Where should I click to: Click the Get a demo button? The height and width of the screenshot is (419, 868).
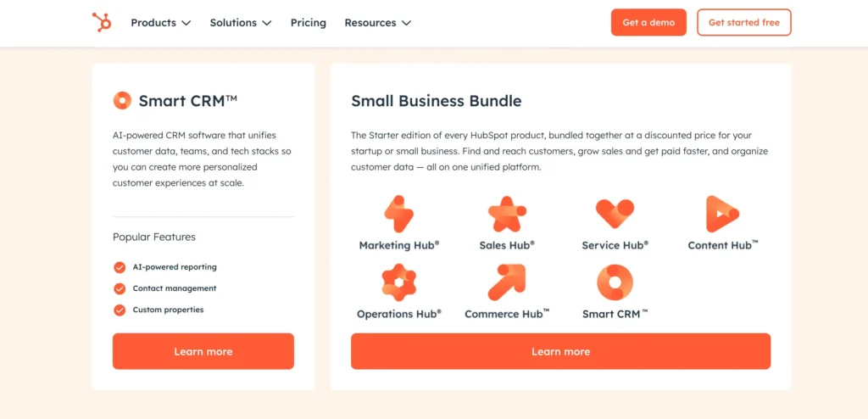click(648, 23)
